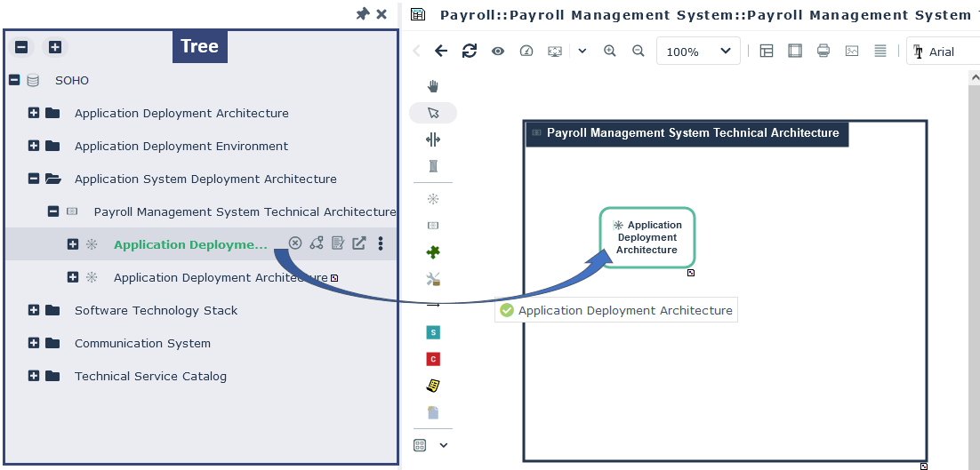Click the Arial font selector field
Viewport: 980px width, 470px height.
click(x=952, y=52)
